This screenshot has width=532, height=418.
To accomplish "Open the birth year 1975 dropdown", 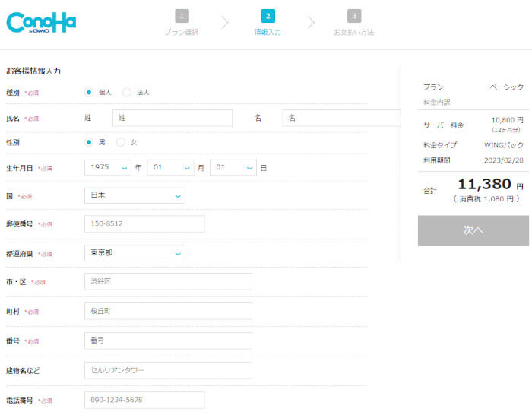I will coord(108,167).
